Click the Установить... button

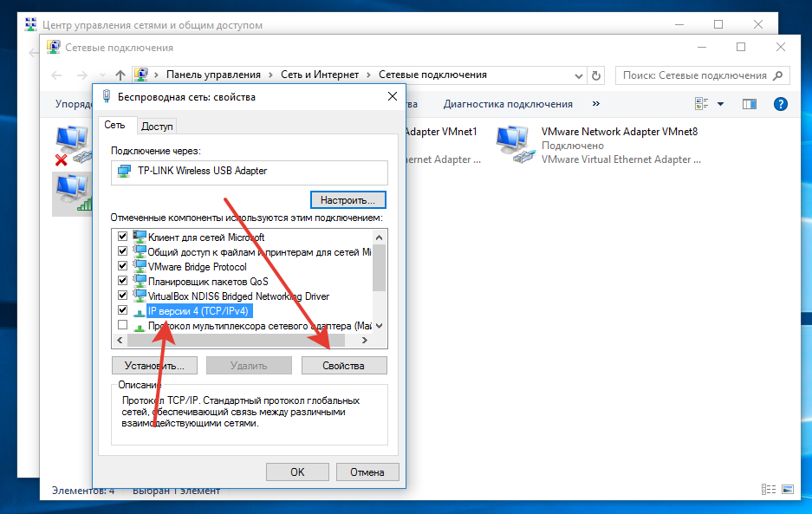pos(154,365)
